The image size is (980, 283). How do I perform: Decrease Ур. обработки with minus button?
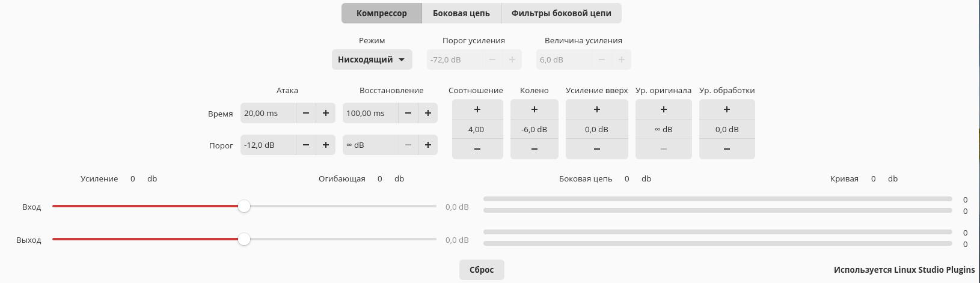(727, 149)
